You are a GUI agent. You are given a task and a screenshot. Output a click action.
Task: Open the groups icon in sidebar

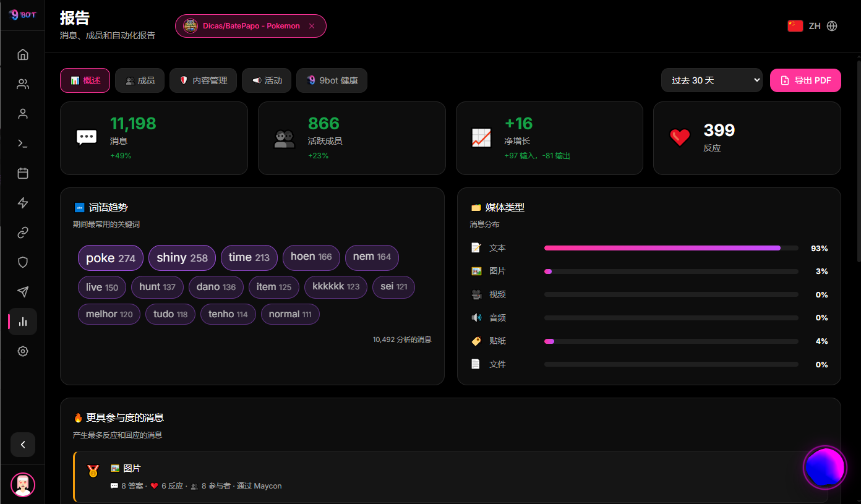point(23,84)
